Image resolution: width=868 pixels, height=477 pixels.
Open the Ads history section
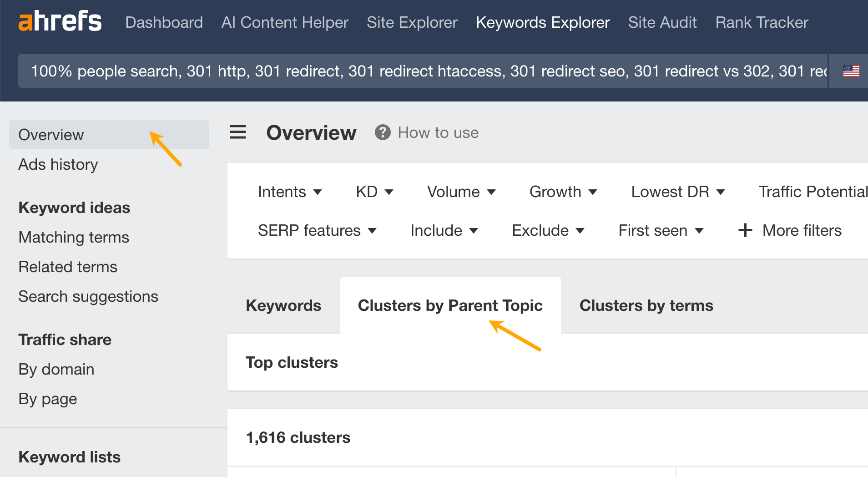(x=58, y=164)
